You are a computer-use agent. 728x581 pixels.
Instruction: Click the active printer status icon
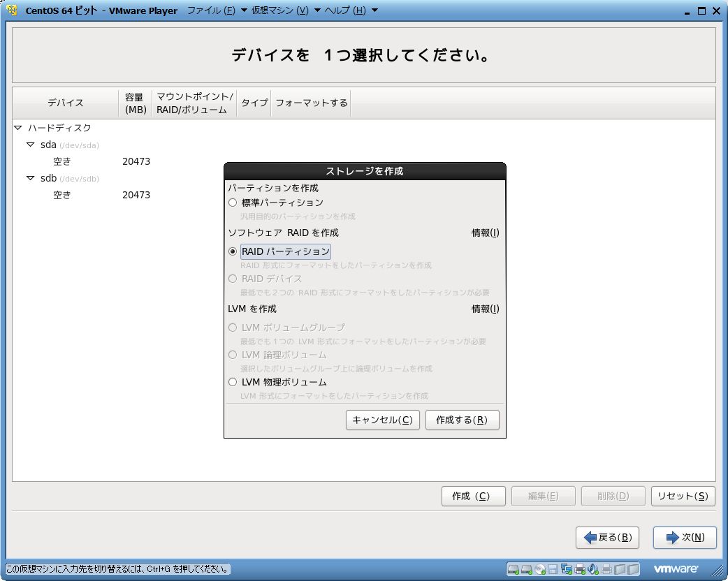[580, 569]
